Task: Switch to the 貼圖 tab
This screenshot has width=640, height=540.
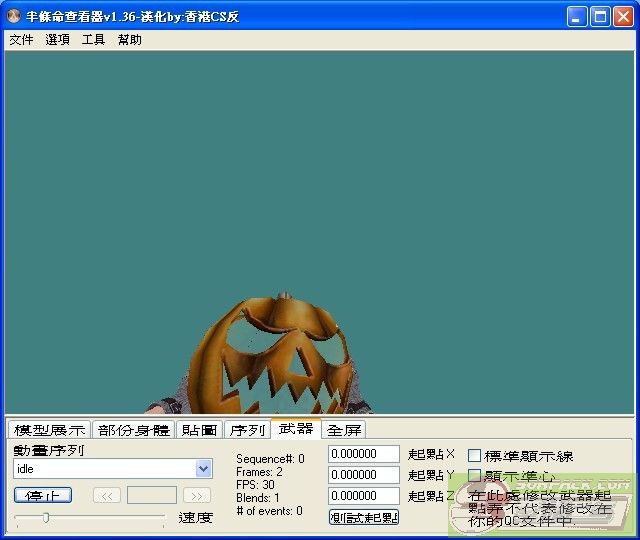Action: coord(199,430)
